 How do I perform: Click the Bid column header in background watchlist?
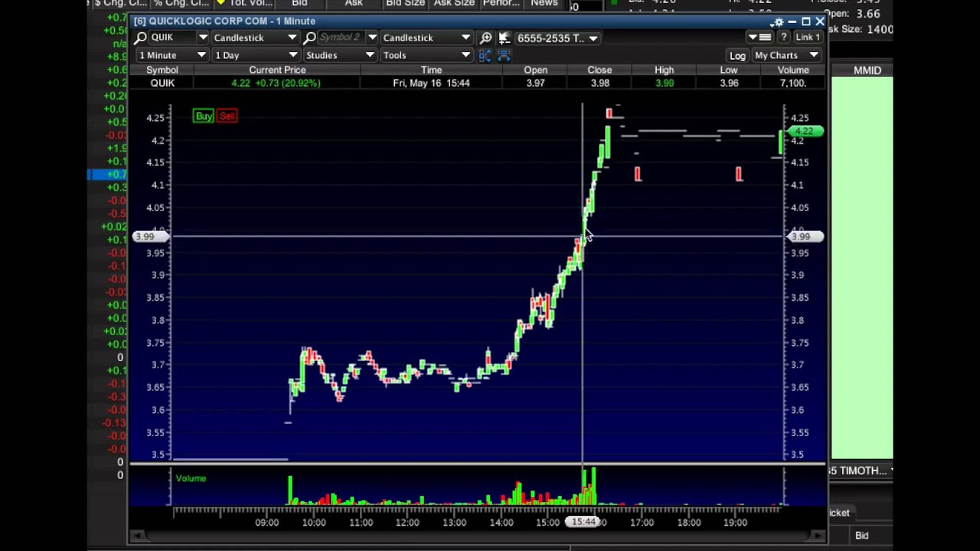pyautogui.click(x=299, y=3)
